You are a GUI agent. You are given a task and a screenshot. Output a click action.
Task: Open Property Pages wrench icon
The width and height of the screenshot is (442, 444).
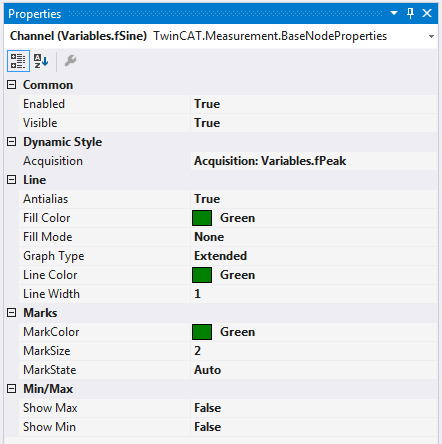(70, 61)
